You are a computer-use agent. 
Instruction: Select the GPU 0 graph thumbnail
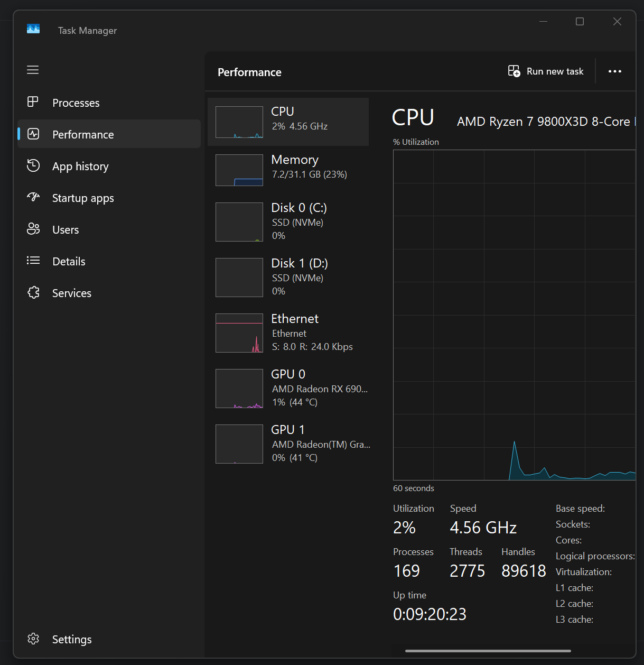(239, 389)
